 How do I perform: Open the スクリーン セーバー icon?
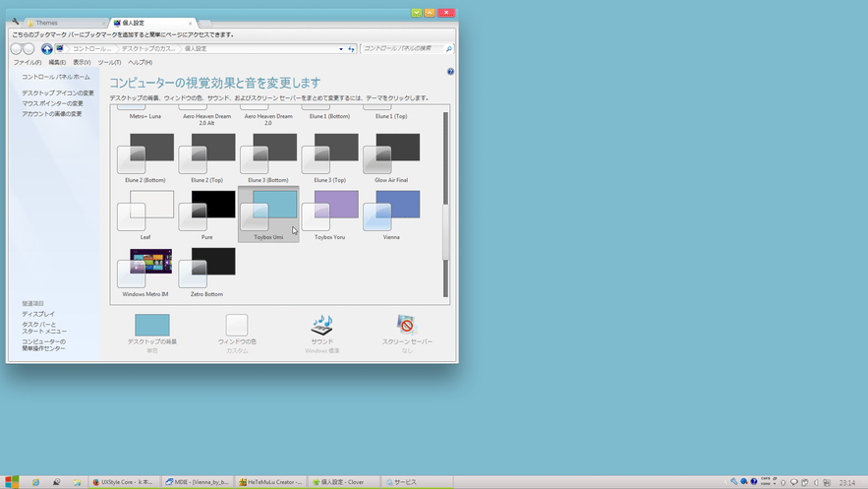[406, 325]
